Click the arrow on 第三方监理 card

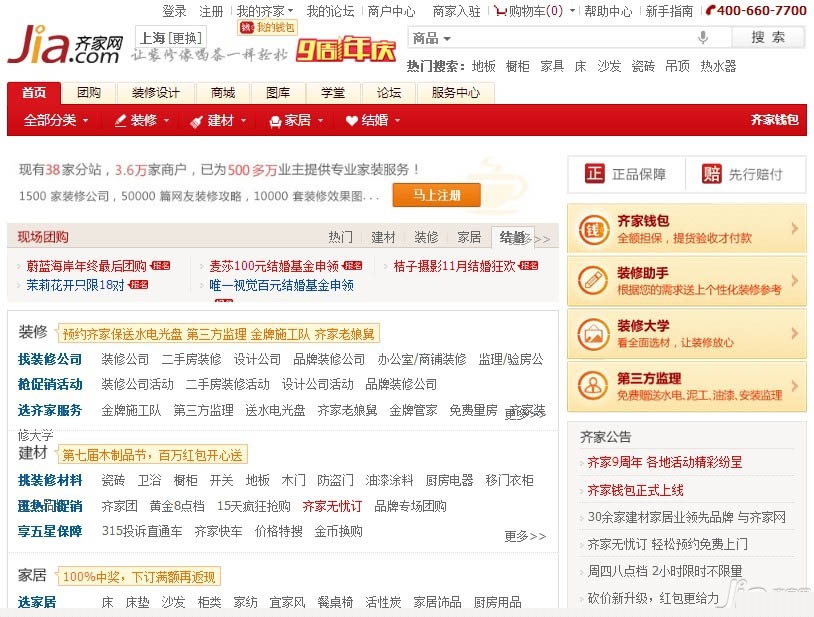tap(794, 386)
